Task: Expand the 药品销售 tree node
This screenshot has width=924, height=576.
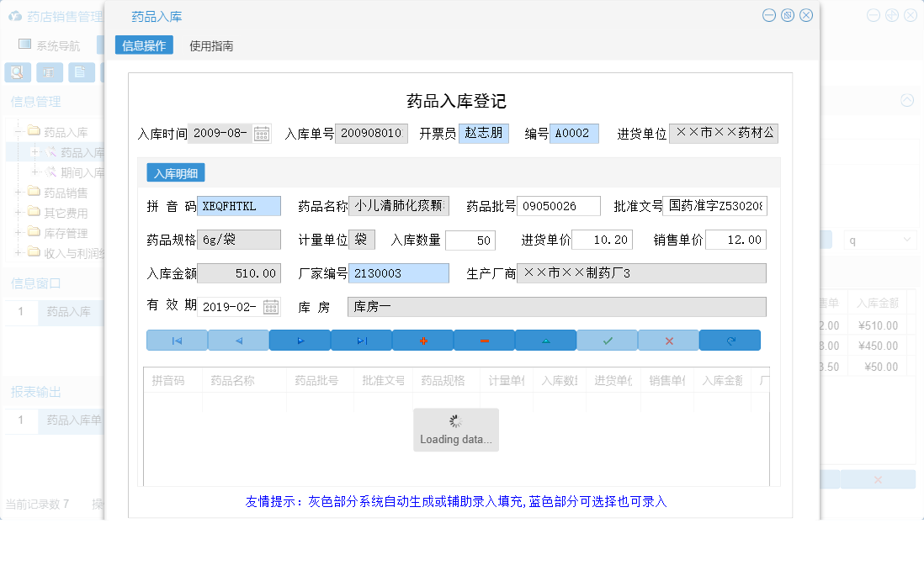Action: [x=19, y=193]
